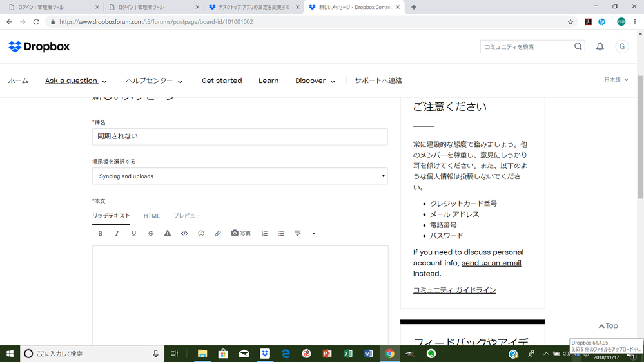
Task: Go back to the previous page
Action: tap(10, 22)
